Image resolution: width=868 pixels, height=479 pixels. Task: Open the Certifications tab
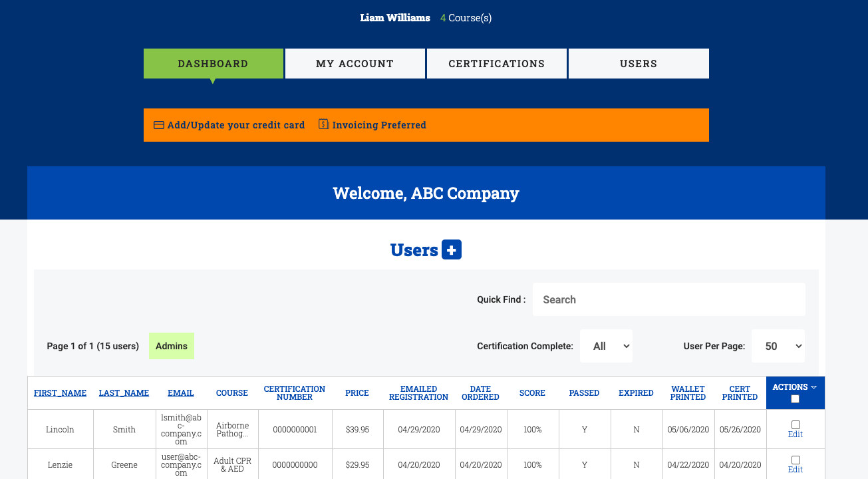coord(497,64)
